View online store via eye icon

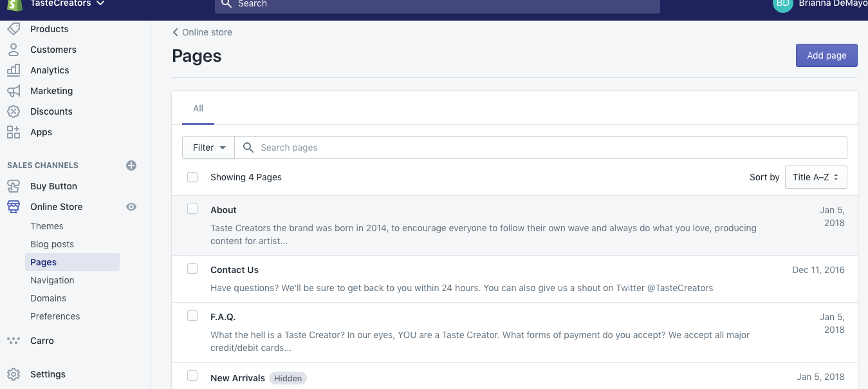click(131, 207)
